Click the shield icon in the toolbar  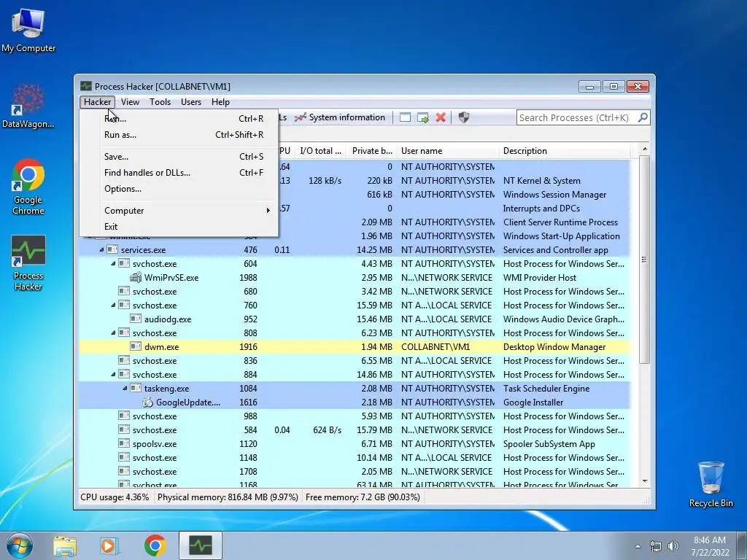[x=463, y=117]
